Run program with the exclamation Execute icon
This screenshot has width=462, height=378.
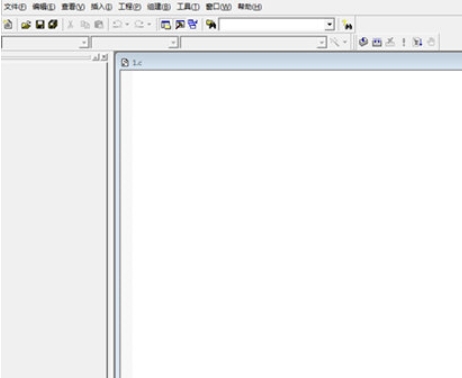pos(404,42)
